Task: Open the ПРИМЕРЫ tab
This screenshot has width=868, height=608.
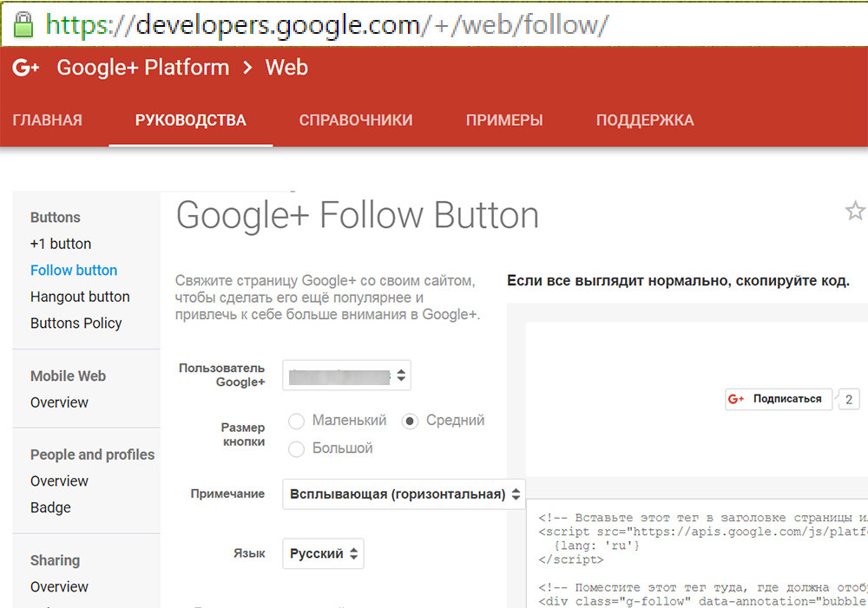Action: tap(504, 120)
